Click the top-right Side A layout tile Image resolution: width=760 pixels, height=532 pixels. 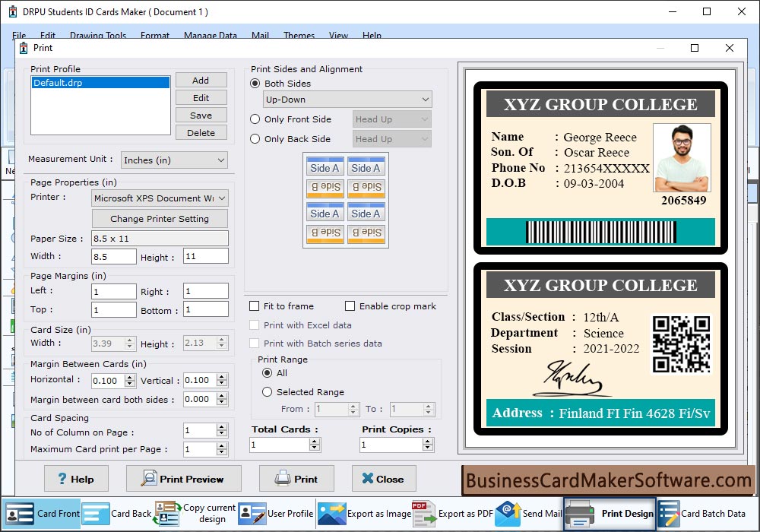click(366, 167)
